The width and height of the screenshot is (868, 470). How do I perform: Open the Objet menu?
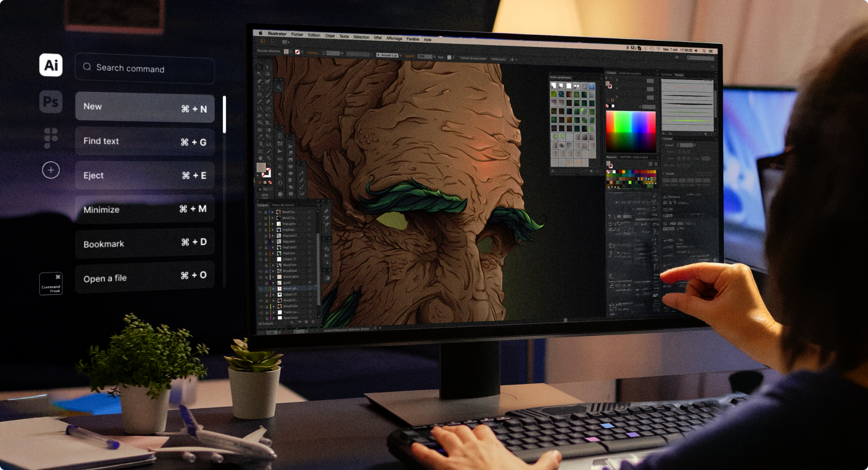coord(330,36)
